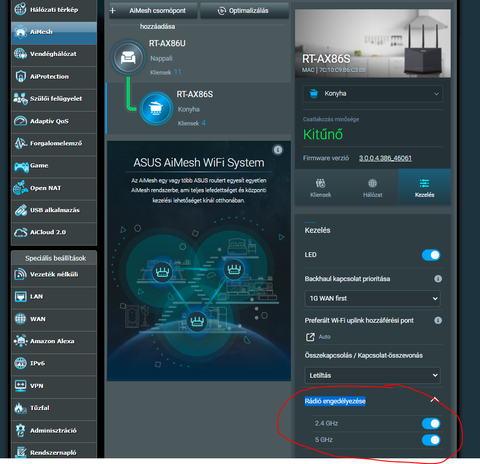
Task: Open the AiCloud 2.0 cloud icon
Action: tap(20, 232)
